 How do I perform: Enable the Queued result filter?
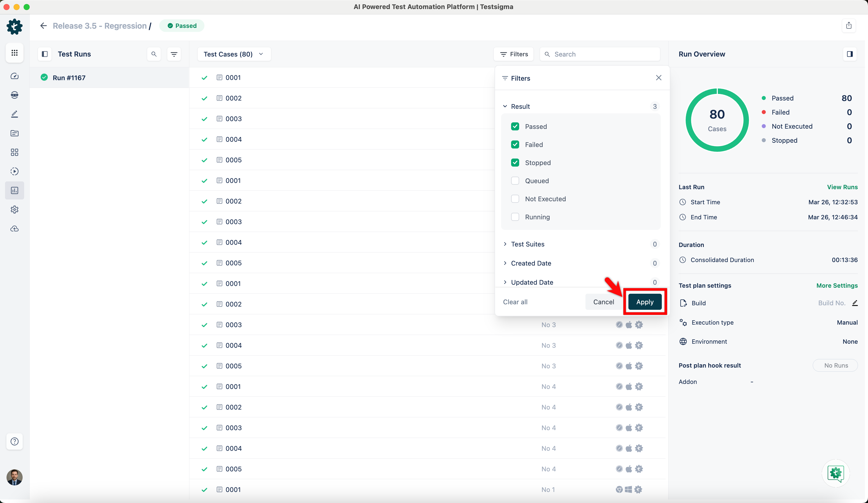click(515, 181)
